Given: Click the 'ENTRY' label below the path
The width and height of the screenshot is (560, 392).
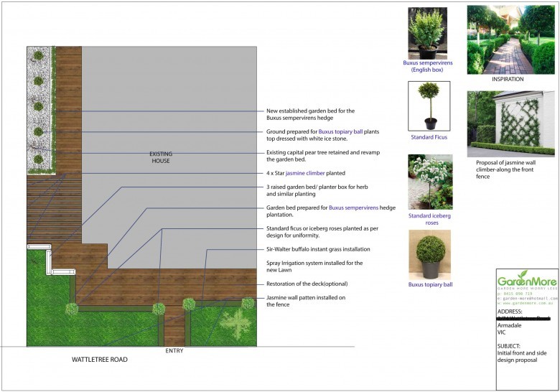Looking at the screenshot, I should [x=174, y=351].
